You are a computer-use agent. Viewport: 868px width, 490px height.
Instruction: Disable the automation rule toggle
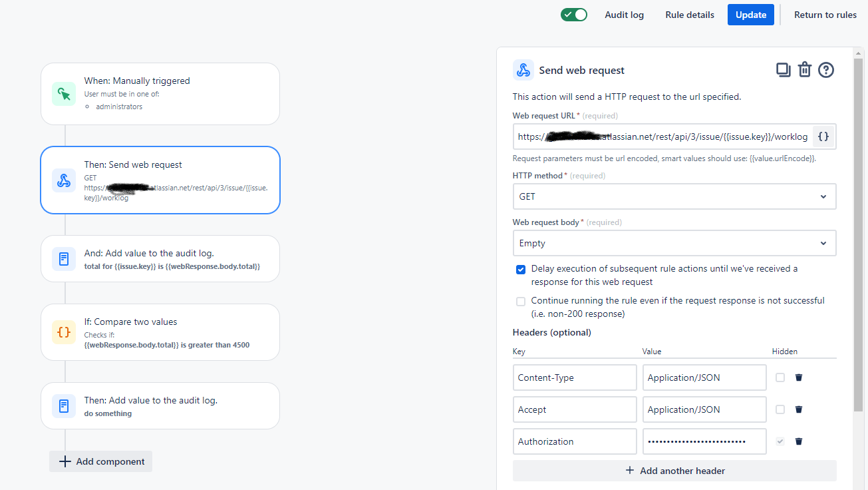pyautogui.click(x=573, y=14)
